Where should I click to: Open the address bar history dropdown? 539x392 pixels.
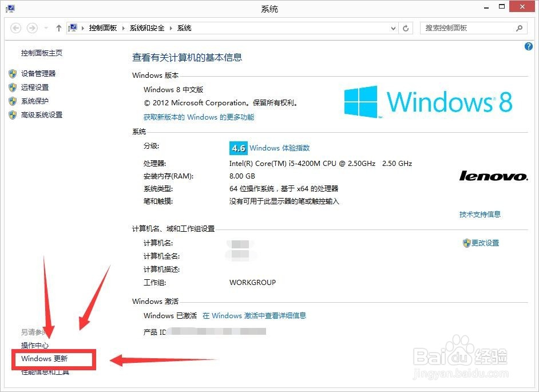point(394,27)
